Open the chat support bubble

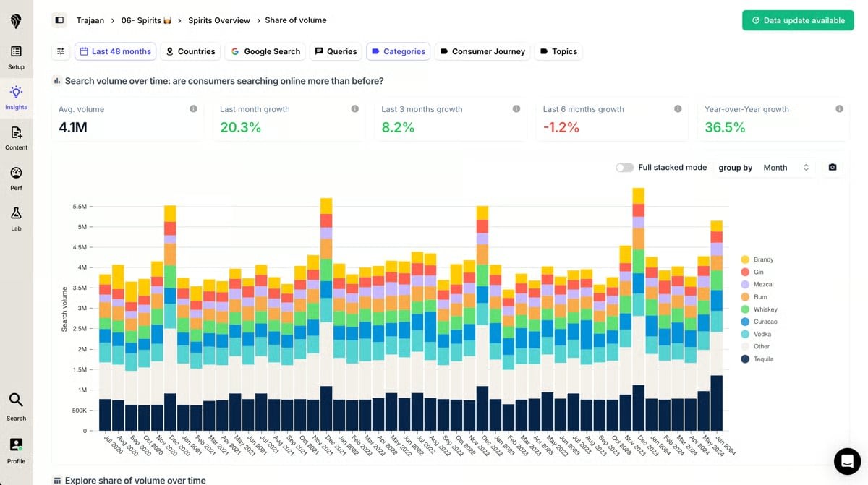coord(847,460)
